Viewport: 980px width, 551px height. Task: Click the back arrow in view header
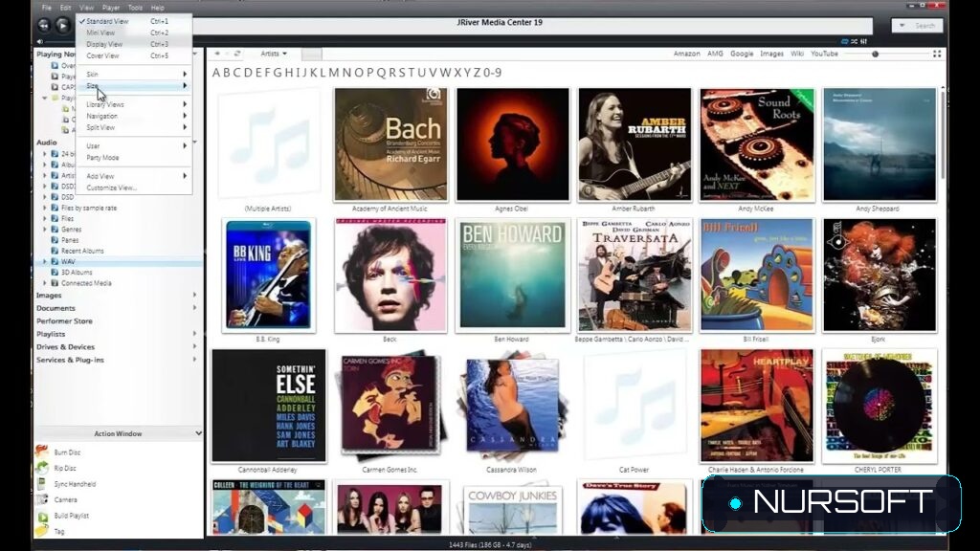[217, 54]
